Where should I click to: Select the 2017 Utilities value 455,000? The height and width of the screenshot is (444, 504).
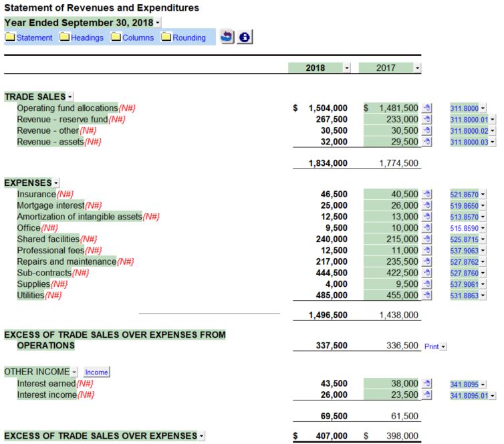pyautogui.click(x=391, y=296)
